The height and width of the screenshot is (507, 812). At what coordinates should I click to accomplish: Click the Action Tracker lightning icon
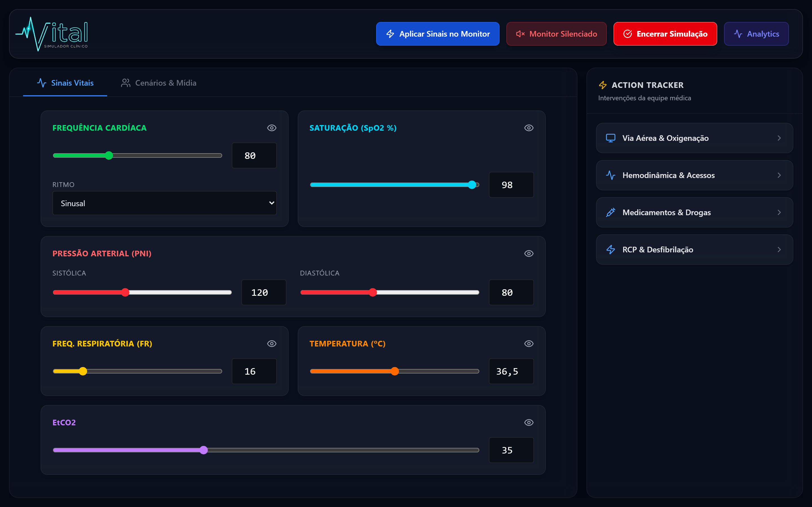[x=603, y=85]
